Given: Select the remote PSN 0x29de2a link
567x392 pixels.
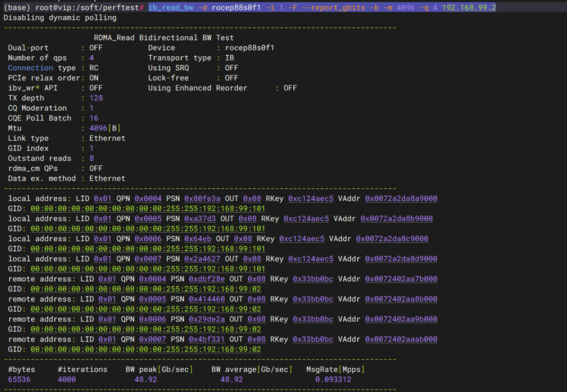Looking at the screenshot, I should click(x=206, y=319).
